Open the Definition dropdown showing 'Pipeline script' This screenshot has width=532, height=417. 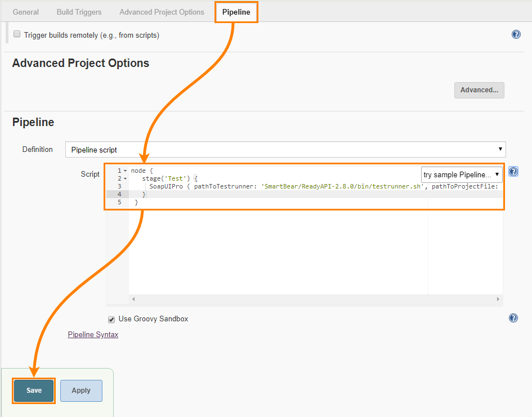click(x=284, y=150)
